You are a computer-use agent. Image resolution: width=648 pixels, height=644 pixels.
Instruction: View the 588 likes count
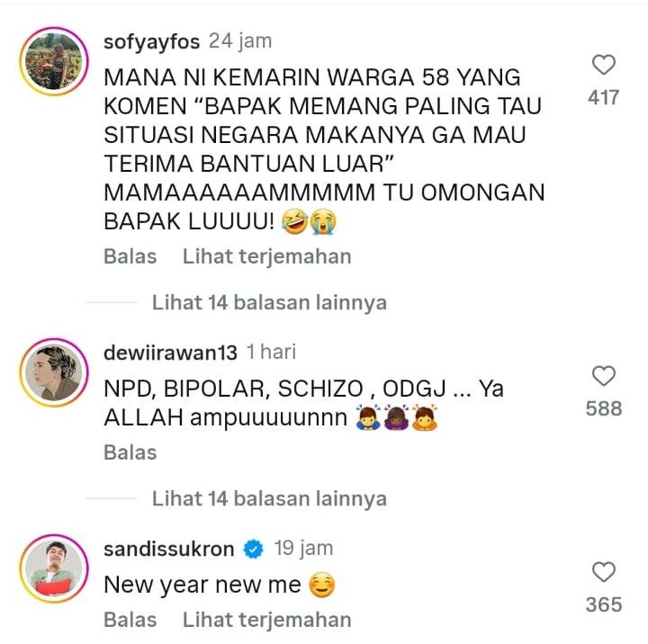point(604,409)
